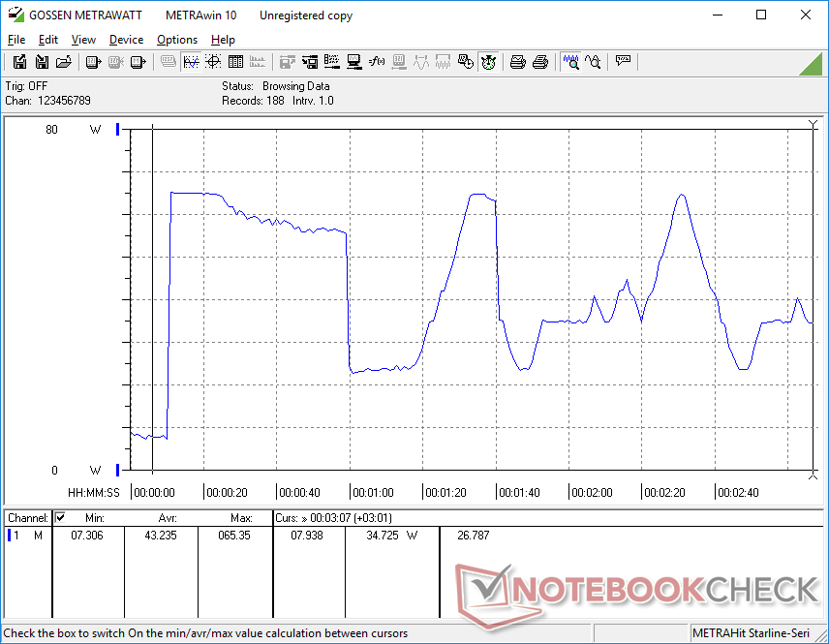Click the 00:01:00 time axis label

pyautogui.click(x=373, y=493)
